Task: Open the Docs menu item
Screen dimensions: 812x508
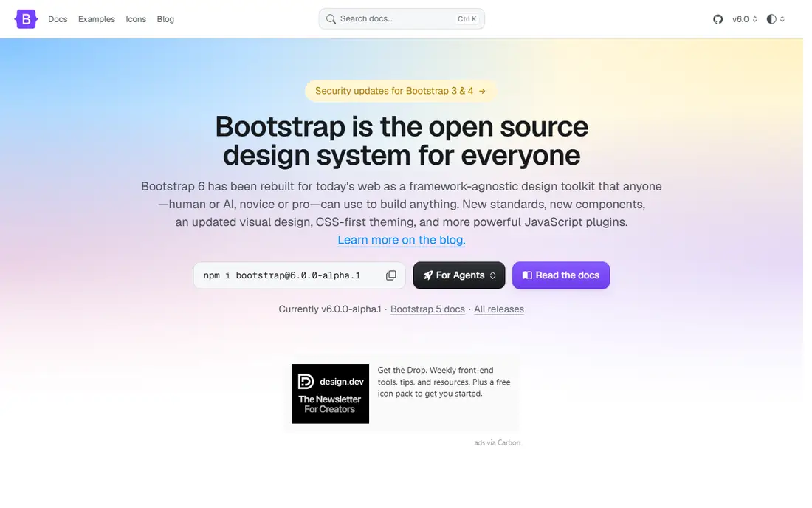Action: coord(58,19)
